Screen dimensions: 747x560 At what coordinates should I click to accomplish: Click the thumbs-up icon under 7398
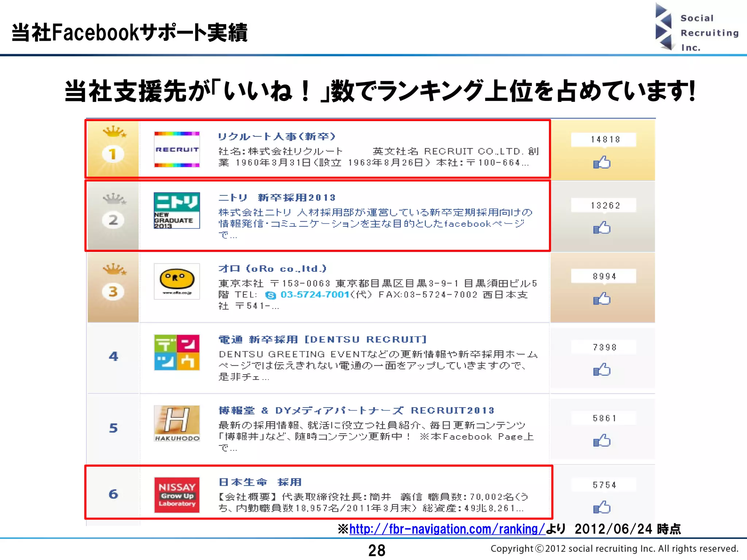click(602, 370)
